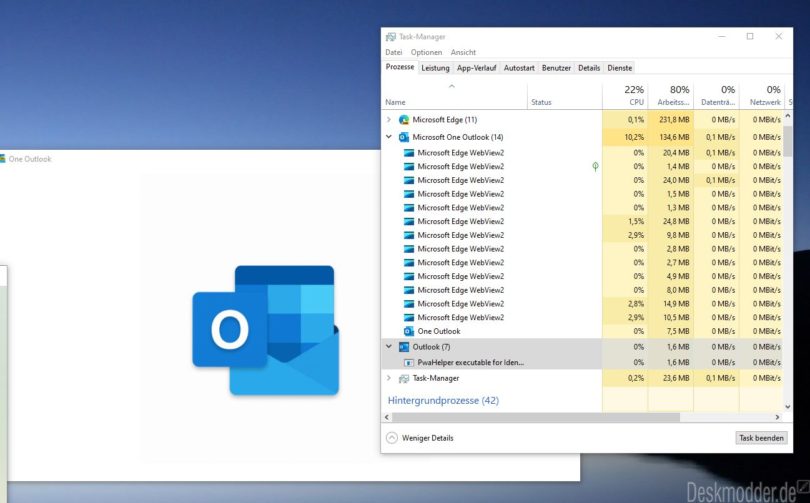810x503 pixels.
Task: Click the Microsoft One Outlook group icon
Action: [403, 137]
